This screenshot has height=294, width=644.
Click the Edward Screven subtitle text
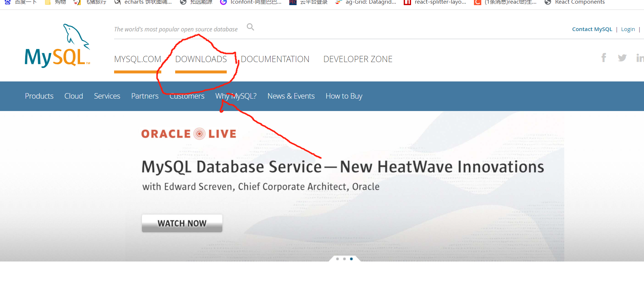point(261,187)
